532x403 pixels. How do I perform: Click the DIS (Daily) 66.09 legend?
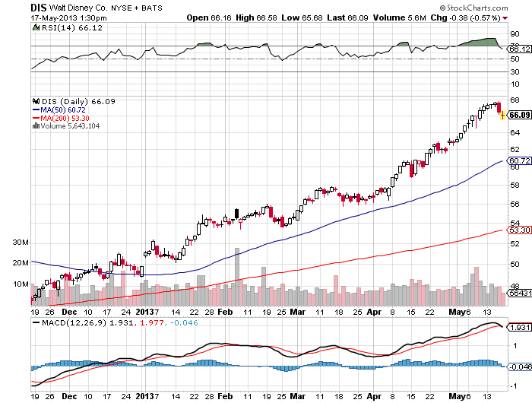(78, 101)
